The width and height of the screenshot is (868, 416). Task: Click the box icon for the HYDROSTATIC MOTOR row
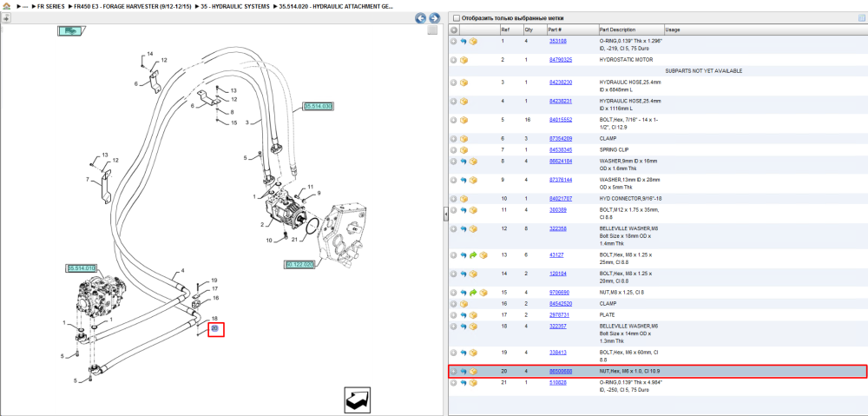click(x=464, y=60)
